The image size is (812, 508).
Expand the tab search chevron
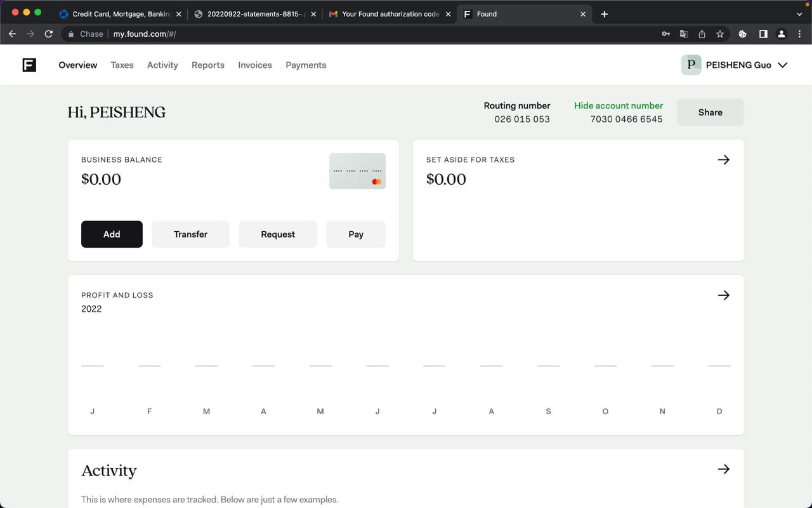tap(799, 14)
